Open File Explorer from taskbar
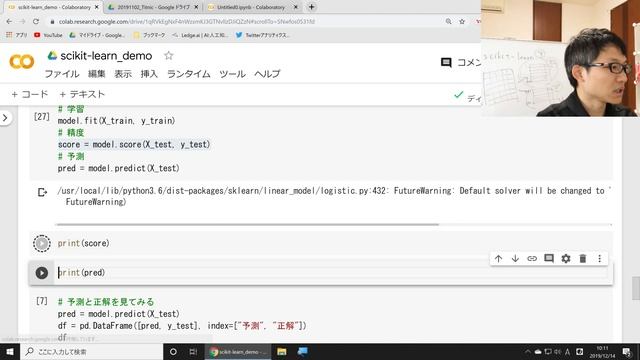 click(282, 351)
